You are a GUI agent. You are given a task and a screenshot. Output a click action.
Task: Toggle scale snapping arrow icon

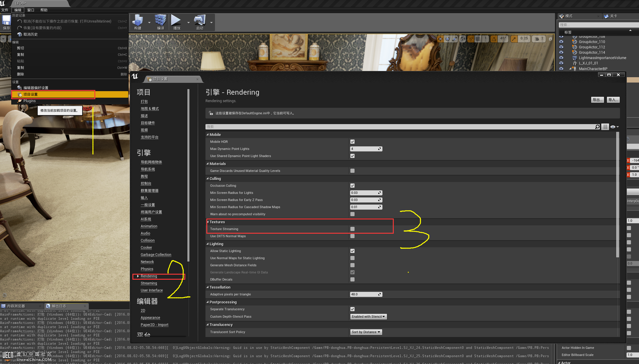514,39
